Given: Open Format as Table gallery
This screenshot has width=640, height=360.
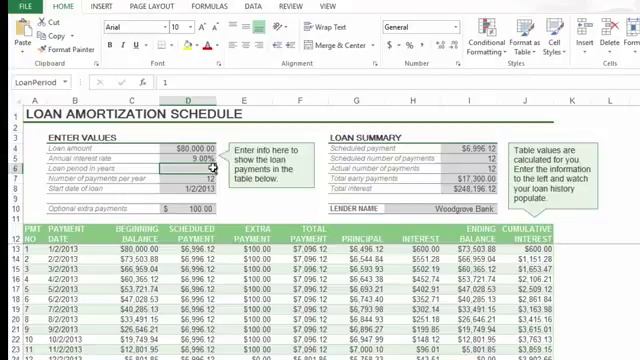Looking at the screenshot, I should tap(524, 37).
